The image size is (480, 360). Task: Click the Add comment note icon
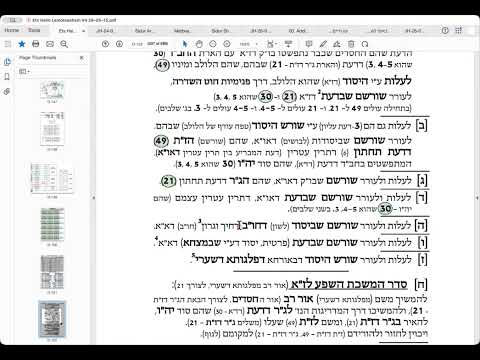[x=309, y=44]
